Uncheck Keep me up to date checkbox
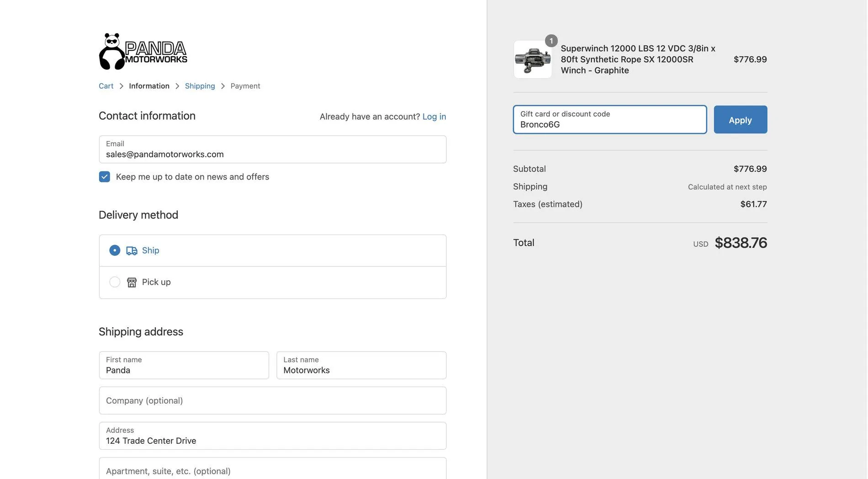Image resolution: width=868 pixels, height=479 pixels. point(104,177)
